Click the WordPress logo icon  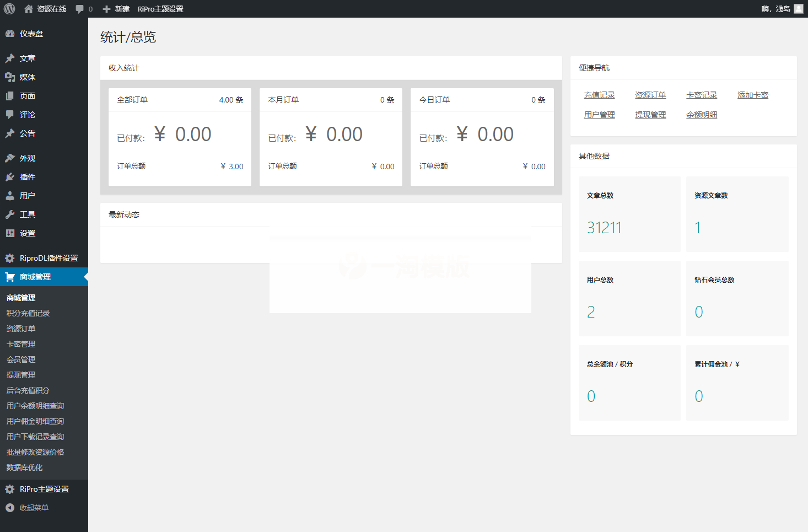tap(9, 9)
